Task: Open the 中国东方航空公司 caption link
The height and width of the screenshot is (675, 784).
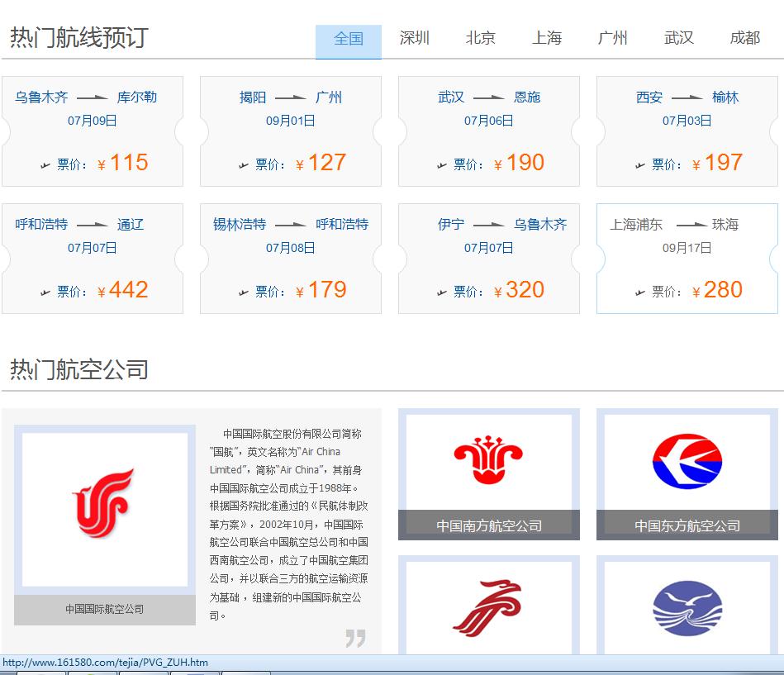Action: [687, 525]
